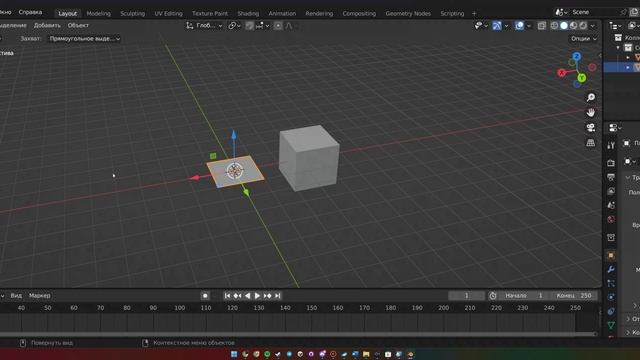The width and height of the screenshot is (640, 360).
Task: Open the snapping options dropdown
Action: tap(262, 26)
